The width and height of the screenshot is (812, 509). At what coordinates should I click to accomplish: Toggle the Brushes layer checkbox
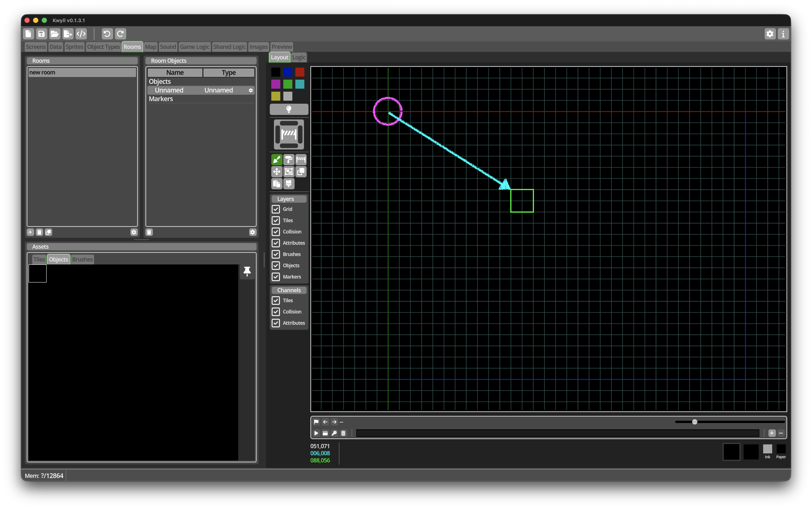[x=276, y=254]
